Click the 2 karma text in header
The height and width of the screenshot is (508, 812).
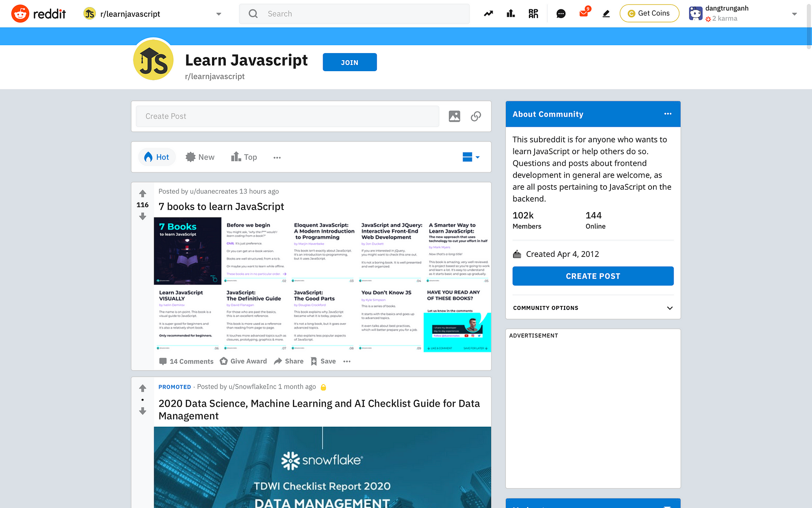click(725, 19)
